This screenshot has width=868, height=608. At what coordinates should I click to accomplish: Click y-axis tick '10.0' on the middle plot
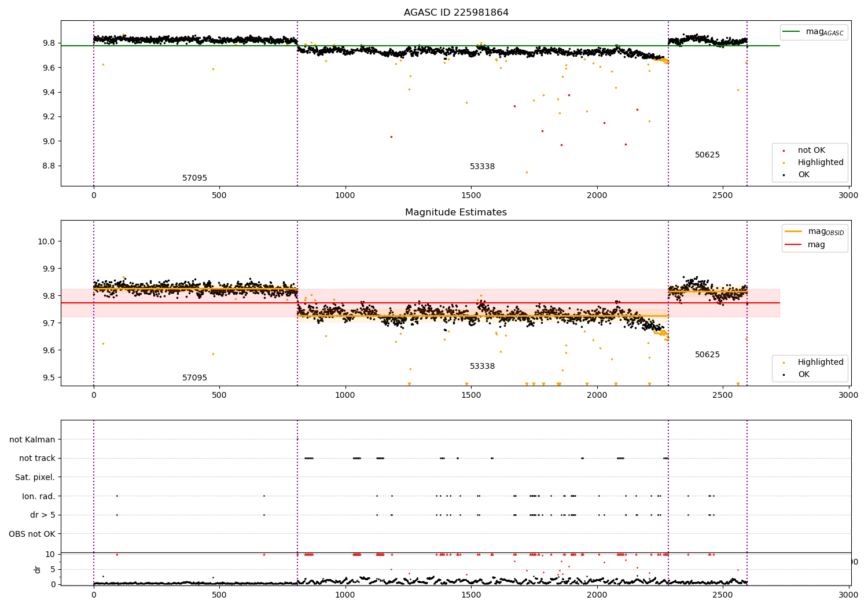[x=46, y=241]
